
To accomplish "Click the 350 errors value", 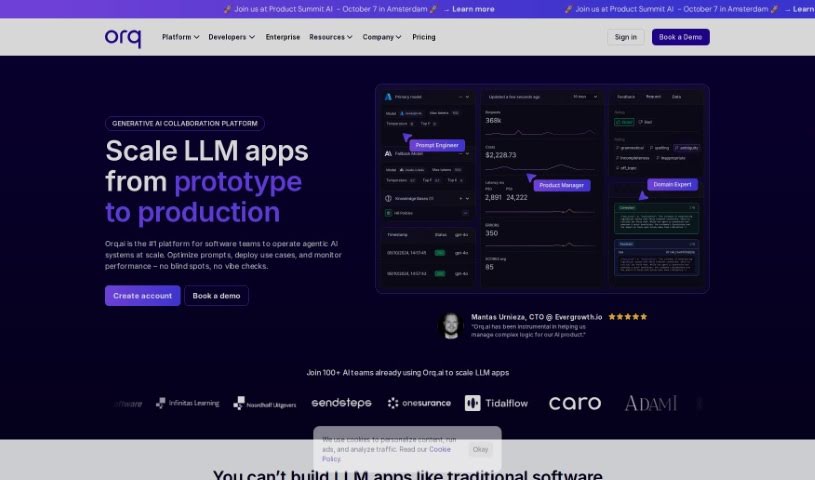I will 492,233.
